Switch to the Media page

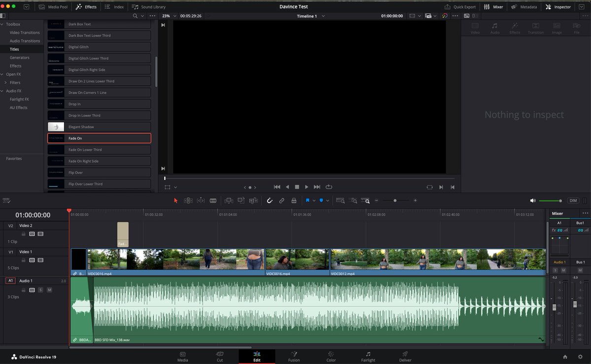(183, 357)
